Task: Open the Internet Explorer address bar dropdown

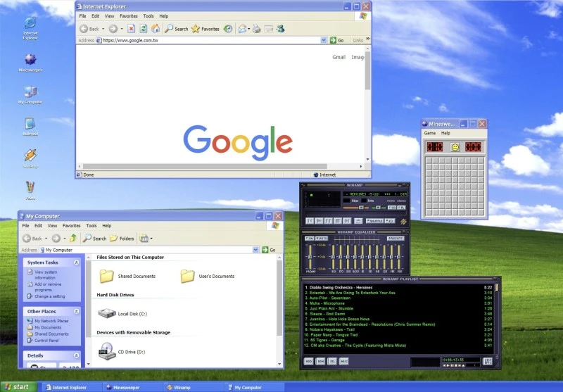Action: coord(324,40)
